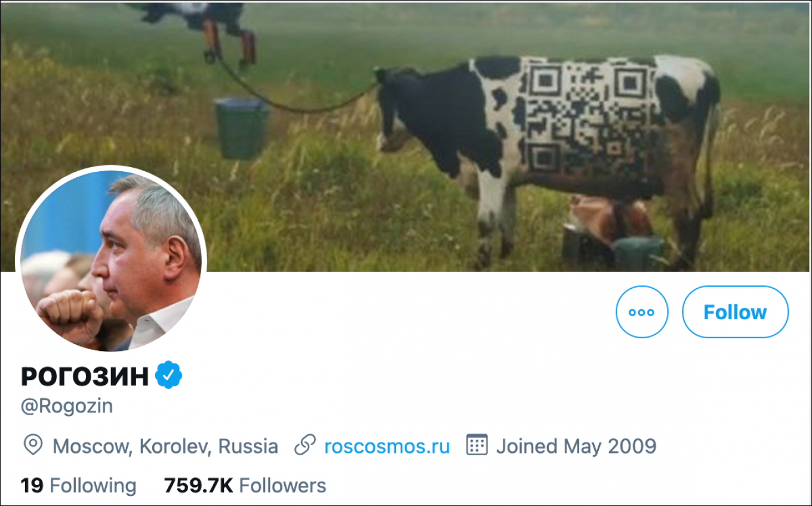Click the green bucket in the banner
The image size is (812, 506).
tap(241, 128)
